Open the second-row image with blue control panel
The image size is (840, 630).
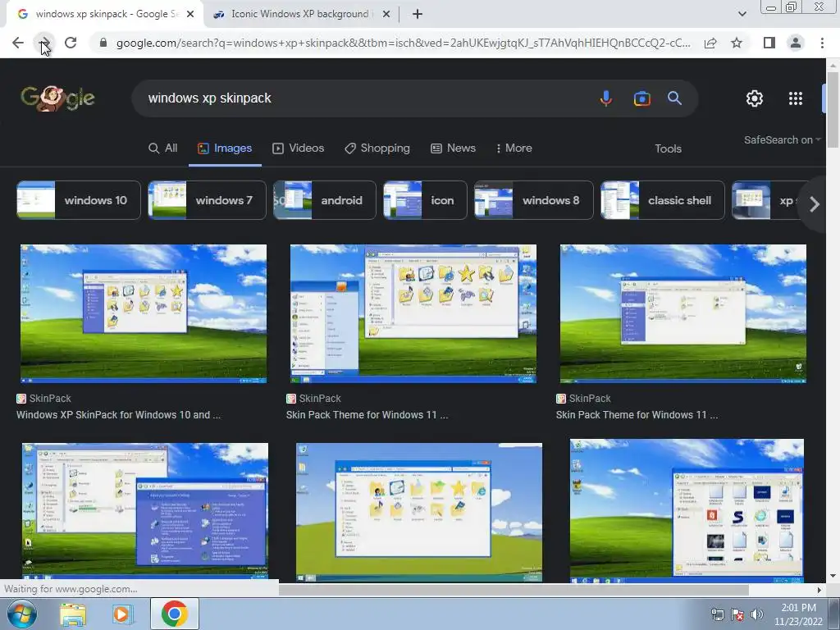coord(145,512)
